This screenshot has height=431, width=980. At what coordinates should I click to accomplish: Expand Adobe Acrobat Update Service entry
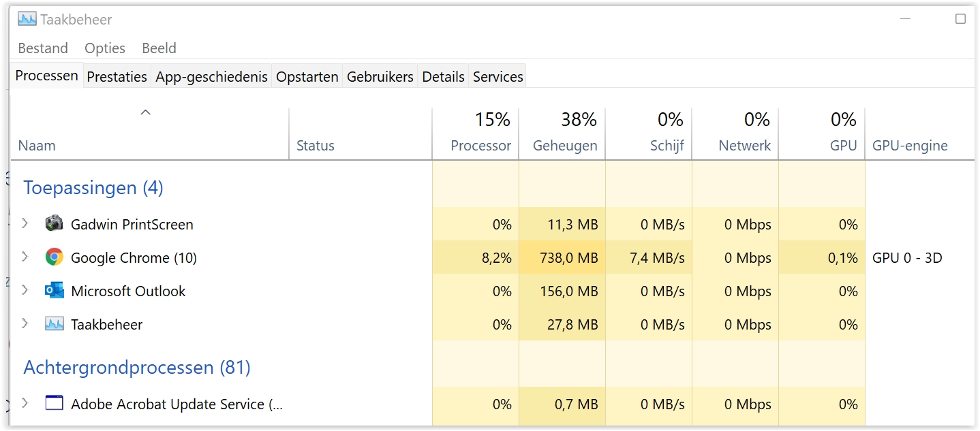(x=25, y=403)
